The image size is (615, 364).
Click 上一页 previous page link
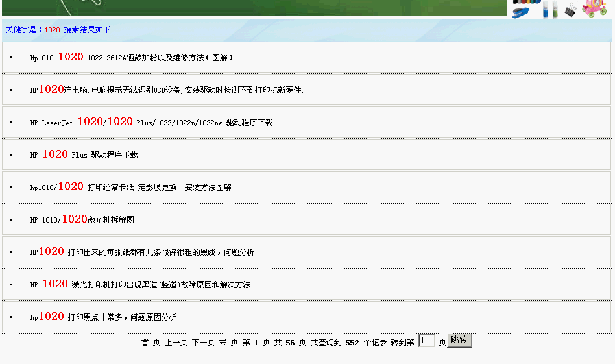[x=176, y=343]
